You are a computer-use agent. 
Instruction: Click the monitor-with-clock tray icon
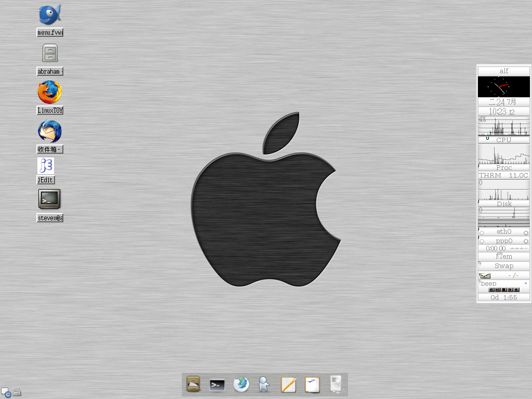pyautogui.click(x=6, y=393)
